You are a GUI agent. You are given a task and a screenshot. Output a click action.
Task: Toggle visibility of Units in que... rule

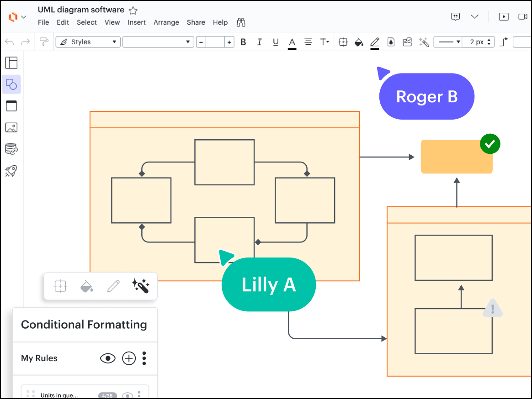[x=128, y=395]
